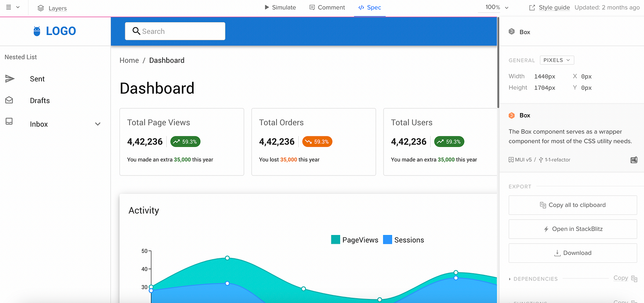
Task: Select the Sent list item
Action: (x=55, y=79)
